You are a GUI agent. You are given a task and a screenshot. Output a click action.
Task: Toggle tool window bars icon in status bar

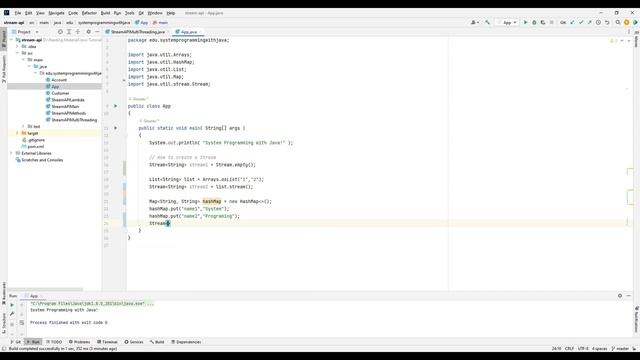4,349
